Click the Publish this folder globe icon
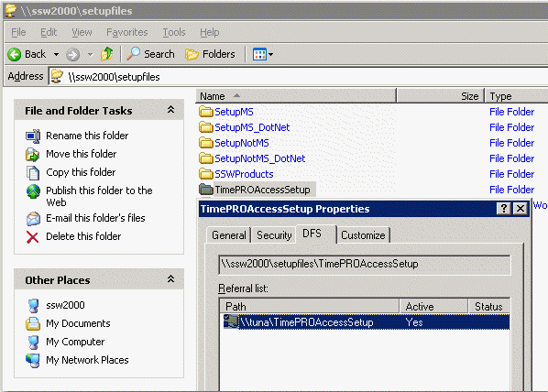 [x=33, y=191]
